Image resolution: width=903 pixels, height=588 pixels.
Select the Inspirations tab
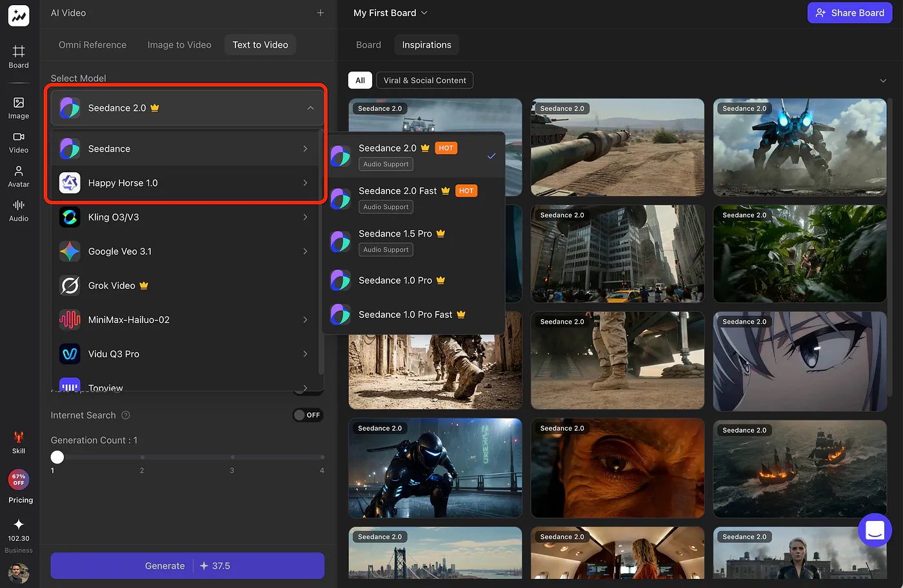426,44
